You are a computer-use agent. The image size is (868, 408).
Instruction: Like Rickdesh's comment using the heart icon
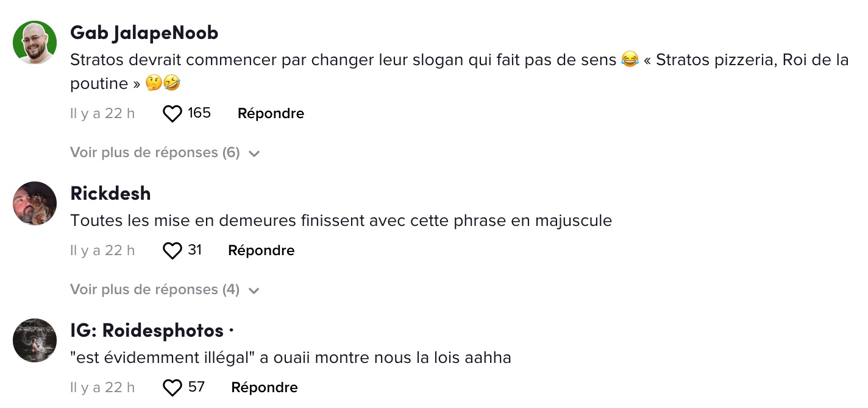(173, 251)
